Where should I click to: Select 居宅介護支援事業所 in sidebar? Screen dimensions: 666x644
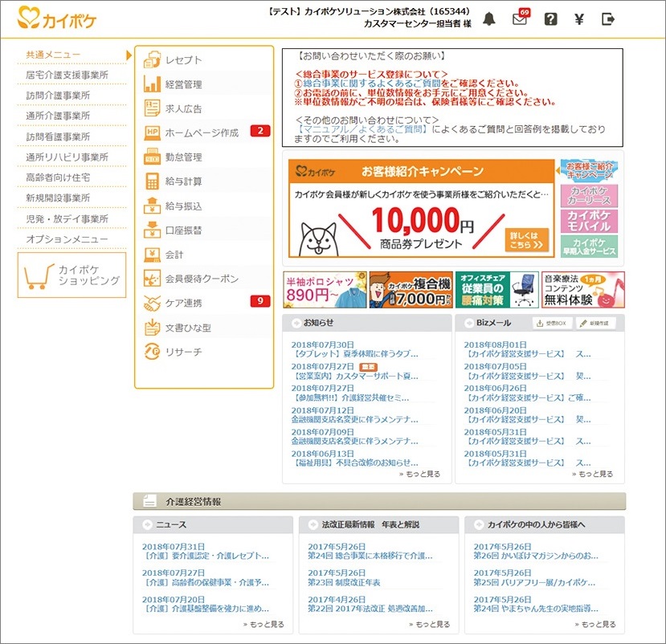pos(67,75)
